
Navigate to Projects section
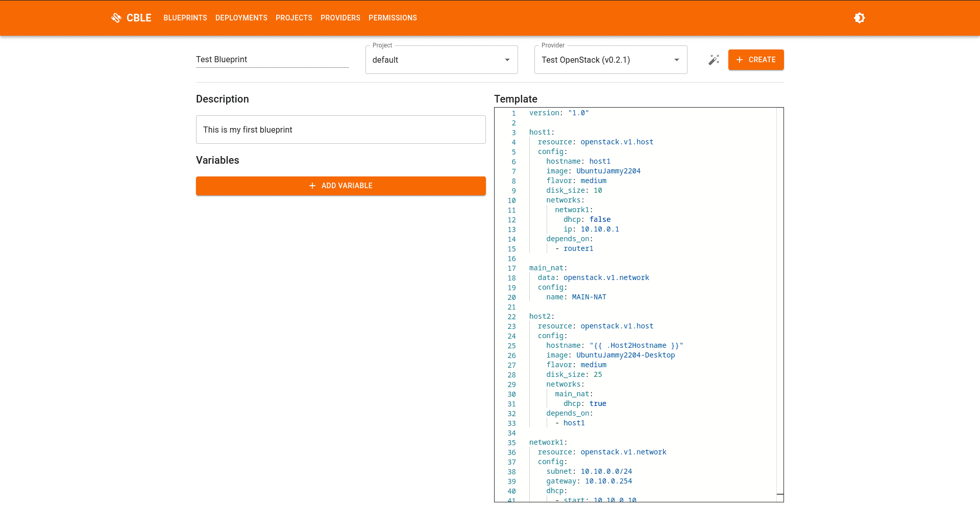pyautogui.click(x=294, y=18)
